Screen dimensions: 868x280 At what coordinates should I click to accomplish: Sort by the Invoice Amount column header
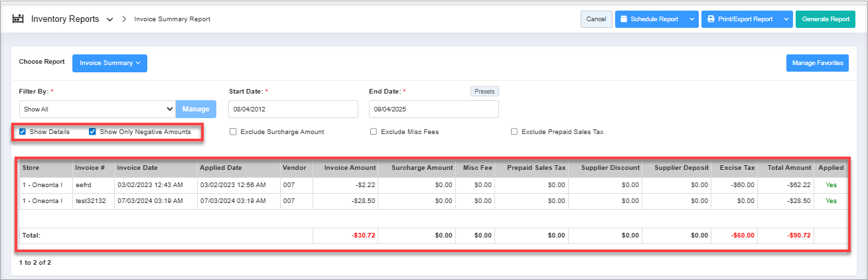[350, 168]
